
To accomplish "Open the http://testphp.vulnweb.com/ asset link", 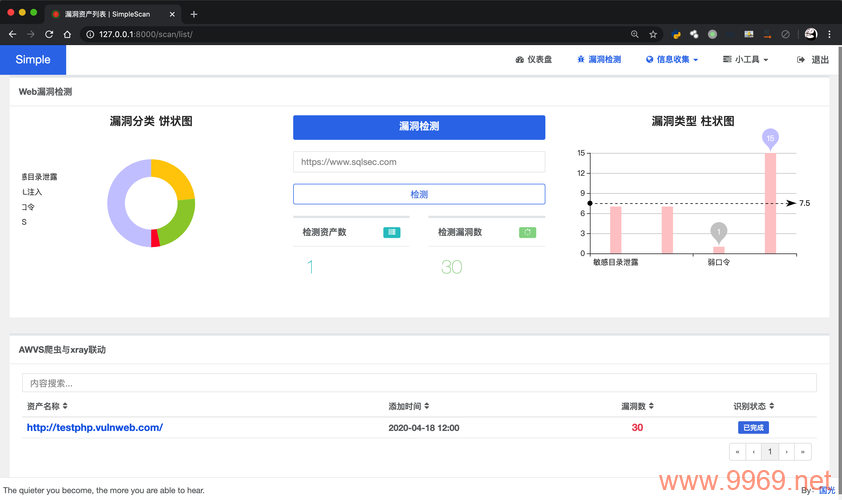I will click(x=95, y=427).
